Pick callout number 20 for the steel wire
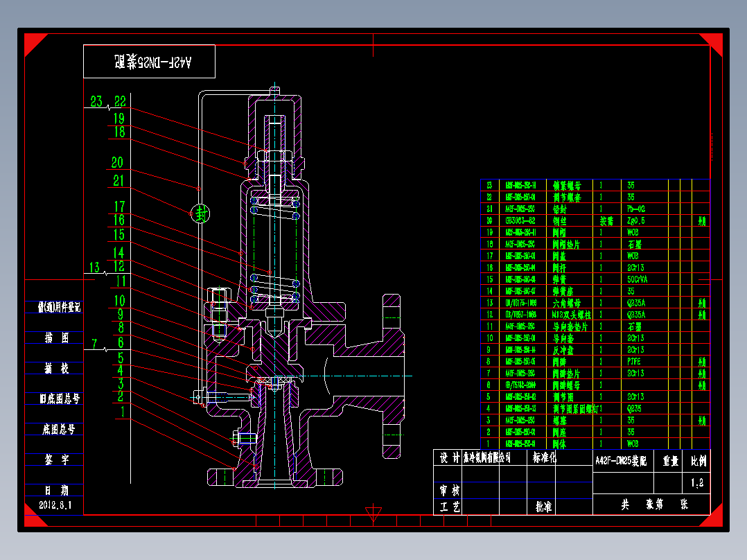 coord(117,162)
